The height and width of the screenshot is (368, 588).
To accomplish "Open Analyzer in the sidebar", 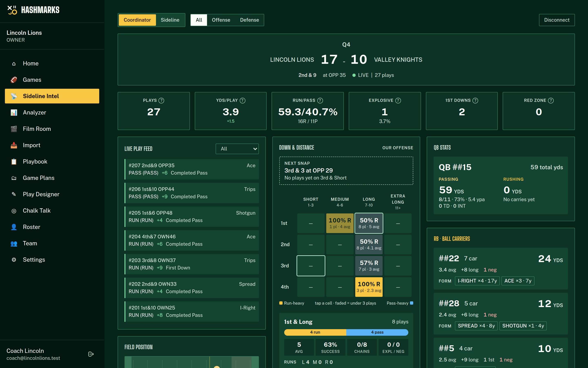I will point(52,112).
